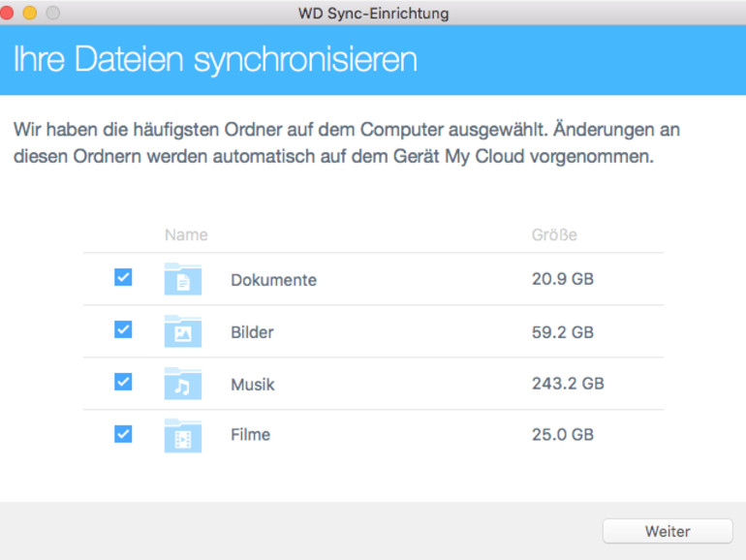Select the Musik row label
746x560 pixels.
click(x=253, y=385)
